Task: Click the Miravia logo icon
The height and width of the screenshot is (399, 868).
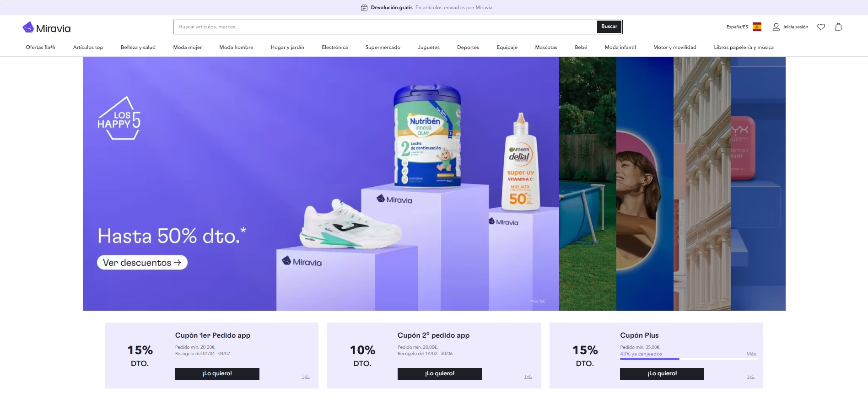Action: [28, 27]
